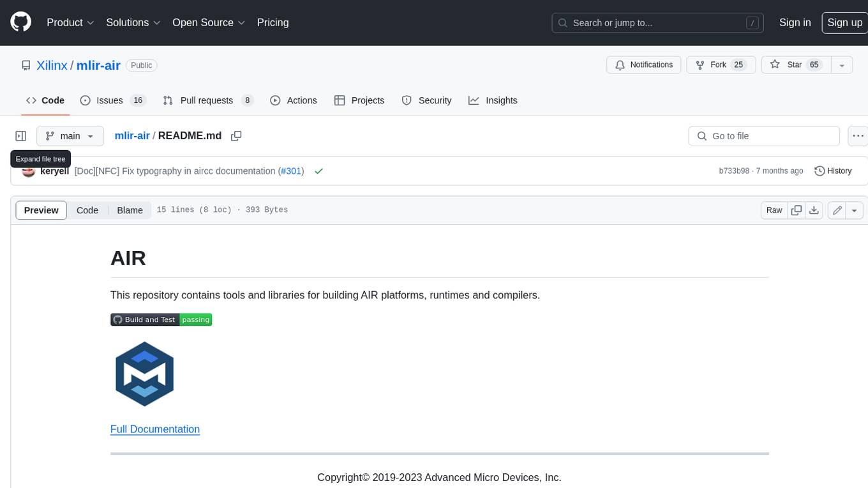
Task: Click the Notifications bell button
Action: [x=643, y=65]
